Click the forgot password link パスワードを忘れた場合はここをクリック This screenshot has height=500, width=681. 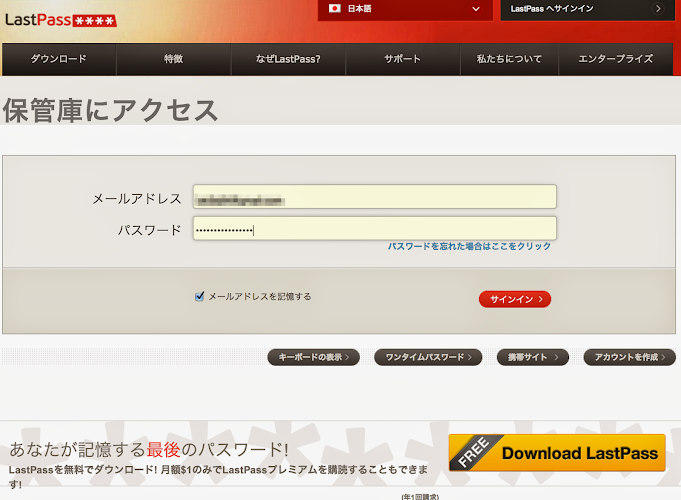click(x=469, y=246)
